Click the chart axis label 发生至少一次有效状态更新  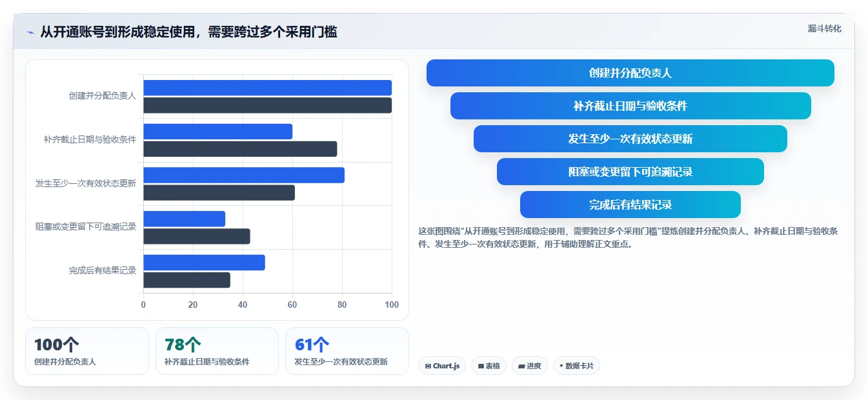click(x=86, y=183)
